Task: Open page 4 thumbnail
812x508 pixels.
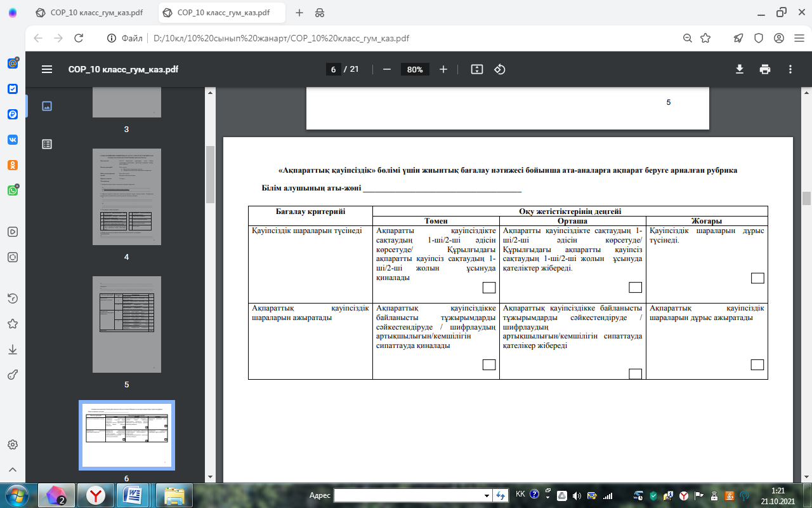Action: 127,197
